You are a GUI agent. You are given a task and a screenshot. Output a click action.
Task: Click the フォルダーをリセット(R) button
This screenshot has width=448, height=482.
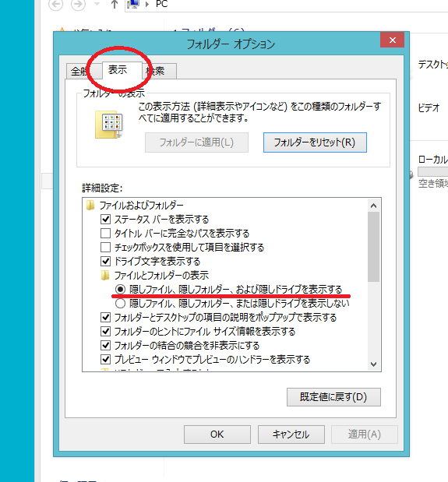(315, 142)
